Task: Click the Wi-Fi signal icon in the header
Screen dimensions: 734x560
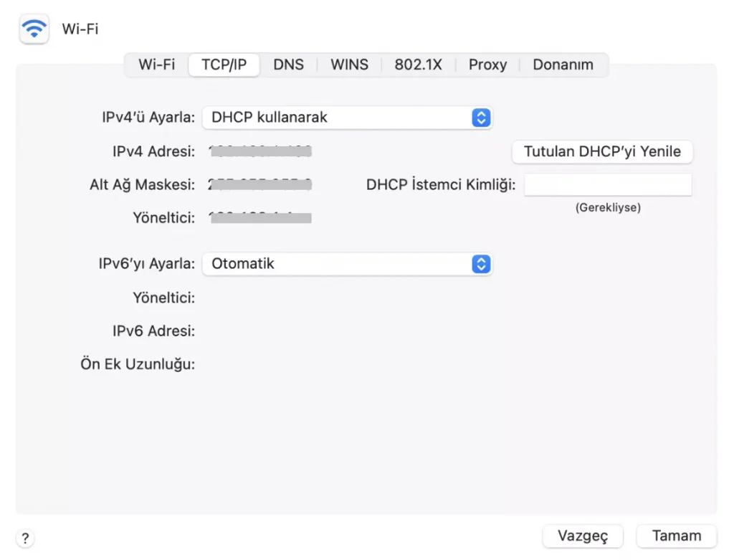Action: click(x=34, y=29)
